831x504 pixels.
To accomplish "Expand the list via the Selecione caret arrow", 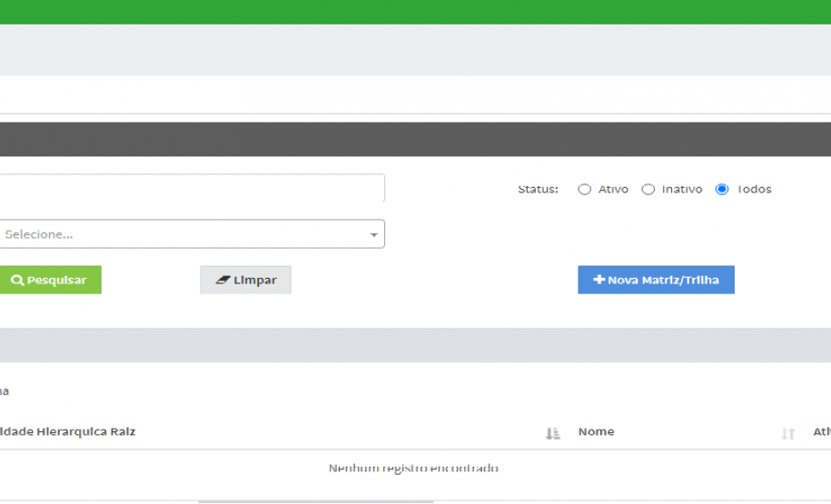I will tap(373, 235).
